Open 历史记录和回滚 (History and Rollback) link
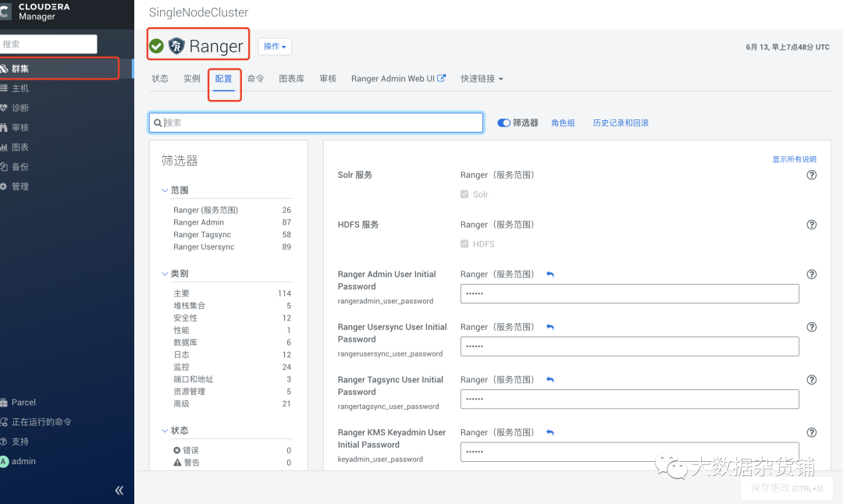Viewport: 843px width, 504px height. click(621, 123)
